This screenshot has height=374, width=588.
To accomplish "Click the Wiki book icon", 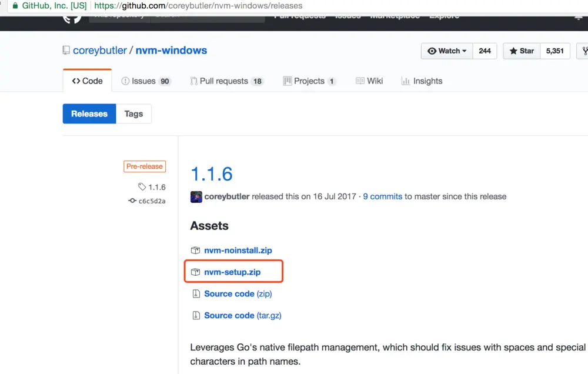I will 360,81.
